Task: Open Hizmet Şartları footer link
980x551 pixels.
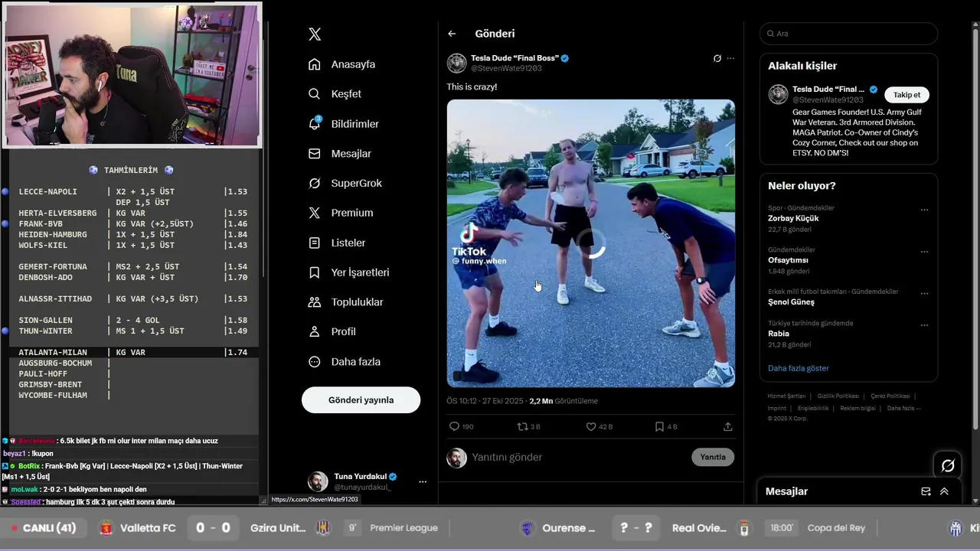Action: tap(786, 396)
